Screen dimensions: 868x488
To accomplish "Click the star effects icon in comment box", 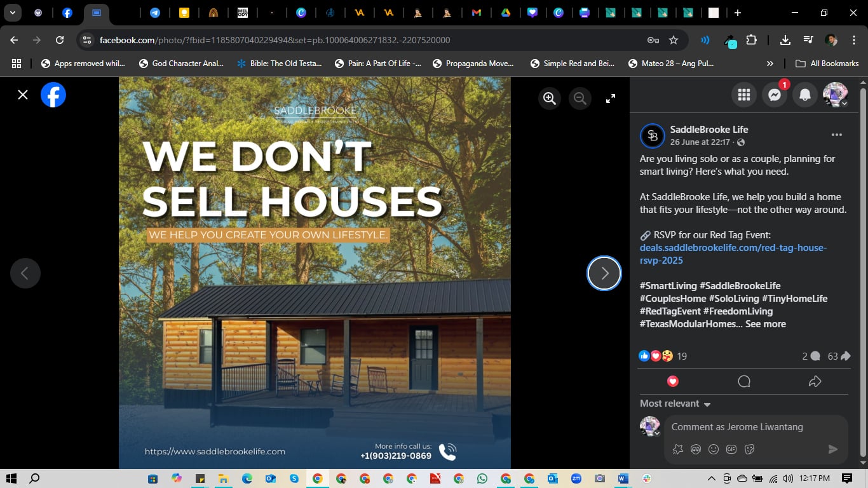I will point(678,449).
